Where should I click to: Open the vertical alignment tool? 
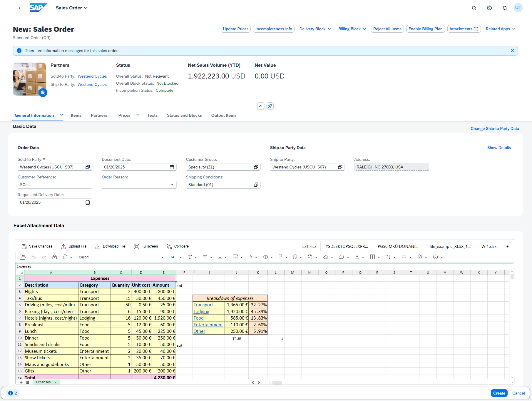click(220, 257)
